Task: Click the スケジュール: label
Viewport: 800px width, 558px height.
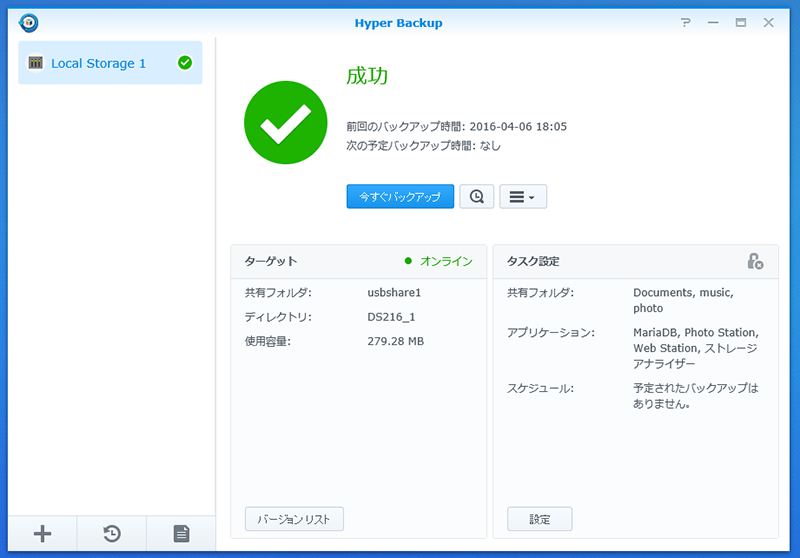Action: (540, 389)
